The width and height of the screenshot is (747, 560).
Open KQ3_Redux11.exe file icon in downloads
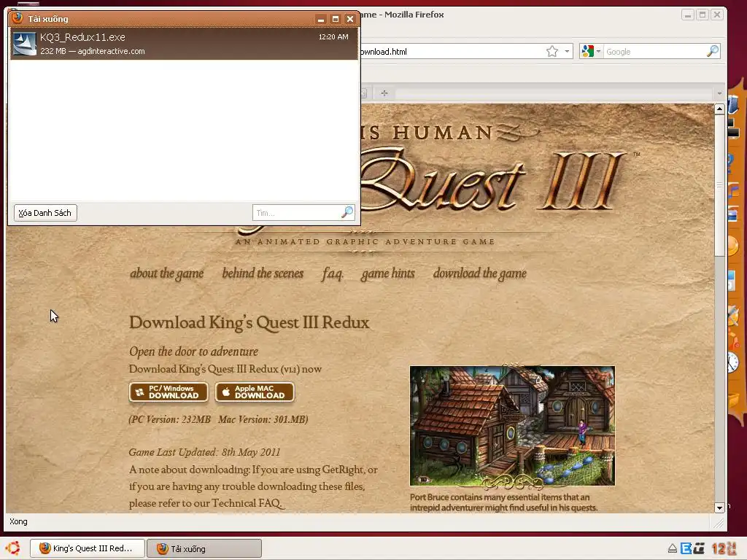[24, 44]
